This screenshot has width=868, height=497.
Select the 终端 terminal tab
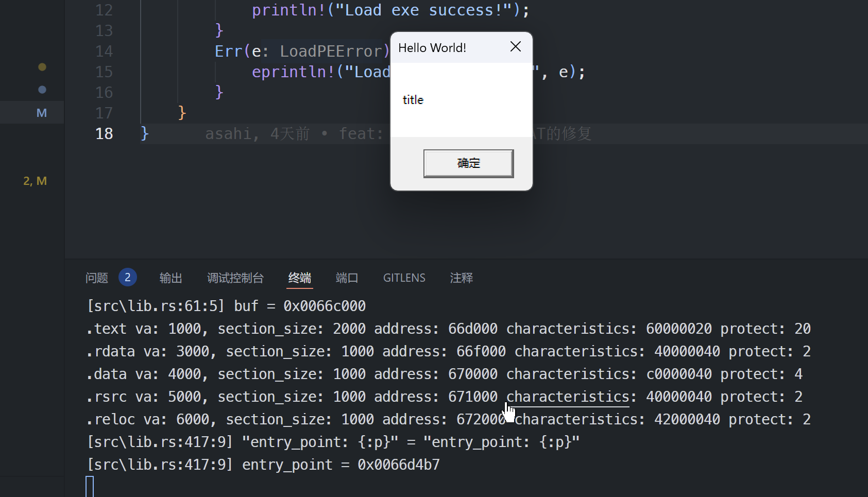(299, 278)
